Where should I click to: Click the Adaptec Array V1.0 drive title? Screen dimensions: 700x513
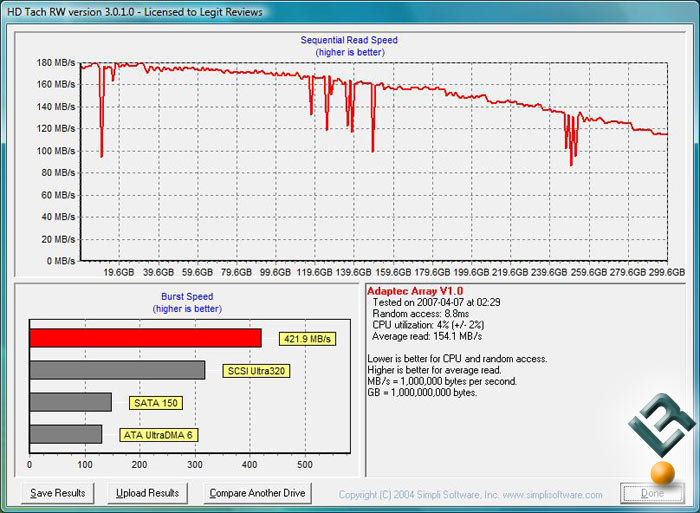pyautogui.click(x=415, y=291)
